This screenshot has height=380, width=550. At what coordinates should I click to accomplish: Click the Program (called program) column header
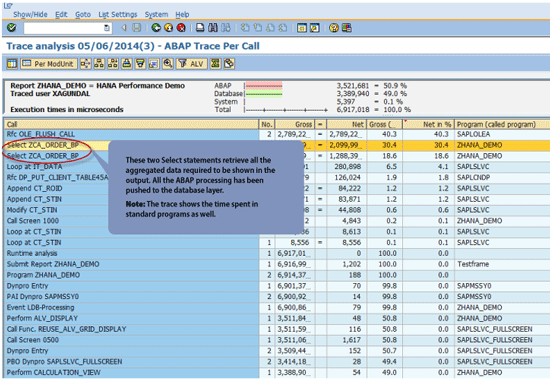[x=502, y=124]
